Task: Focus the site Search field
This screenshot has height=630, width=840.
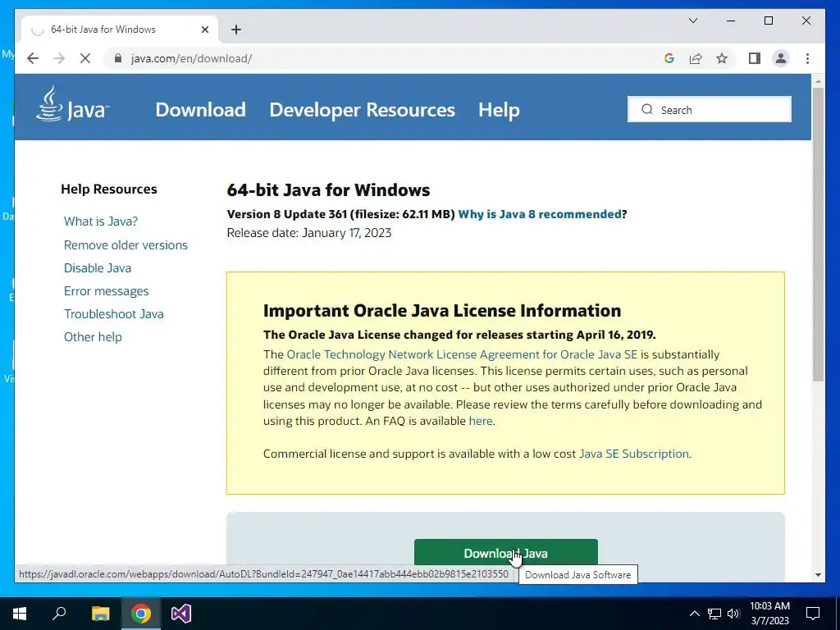Action: 710,109
